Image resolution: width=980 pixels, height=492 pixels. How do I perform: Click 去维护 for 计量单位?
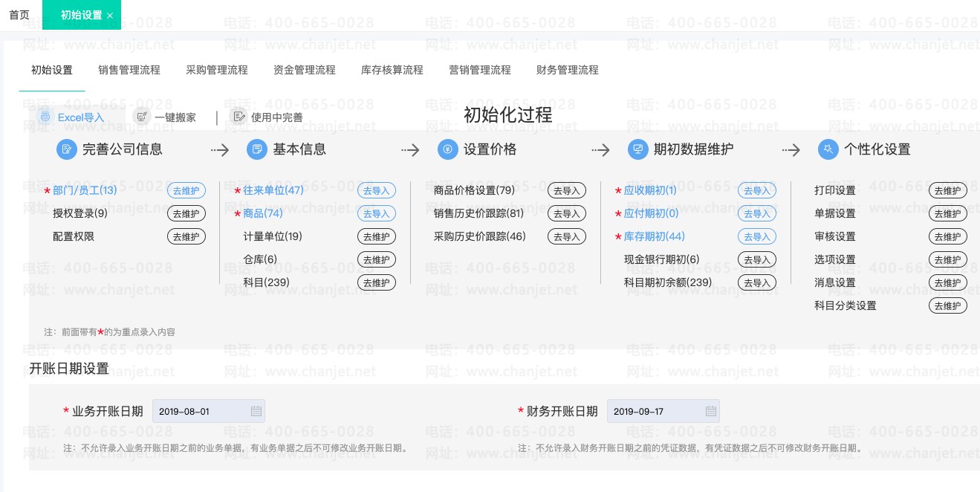click(377, 237)
